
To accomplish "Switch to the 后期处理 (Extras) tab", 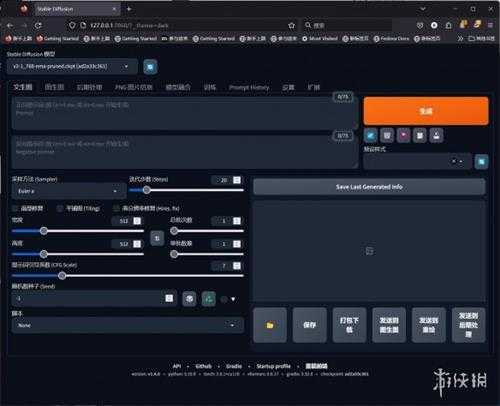I will pyautogui.click(x=89, y=87).
